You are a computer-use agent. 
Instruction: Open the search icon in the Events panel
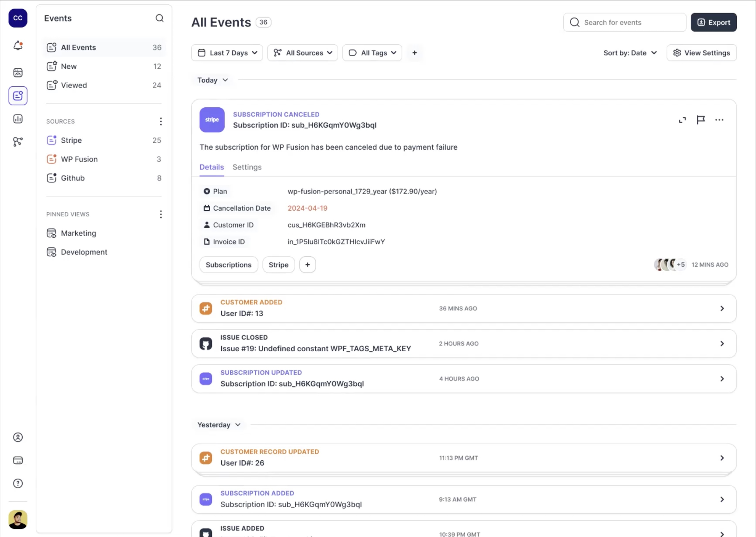click(x=160, y=18)
